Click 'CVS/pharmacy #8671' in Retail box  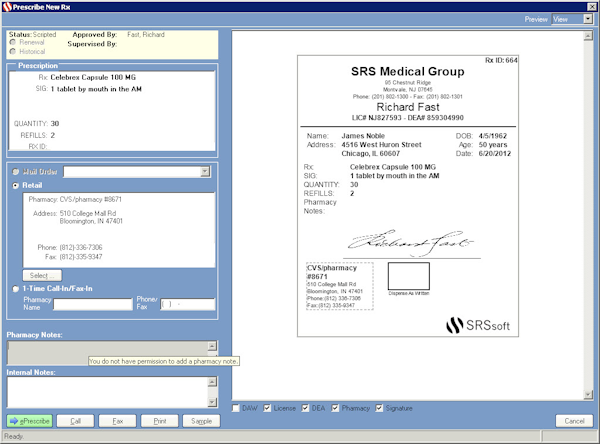(x=90, y=199)
